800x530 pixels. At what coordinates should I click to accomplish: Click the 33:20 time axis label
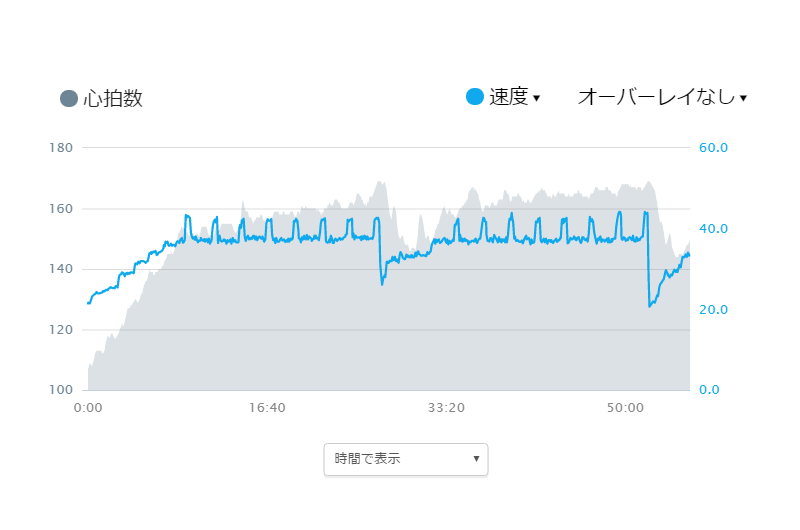446,408
